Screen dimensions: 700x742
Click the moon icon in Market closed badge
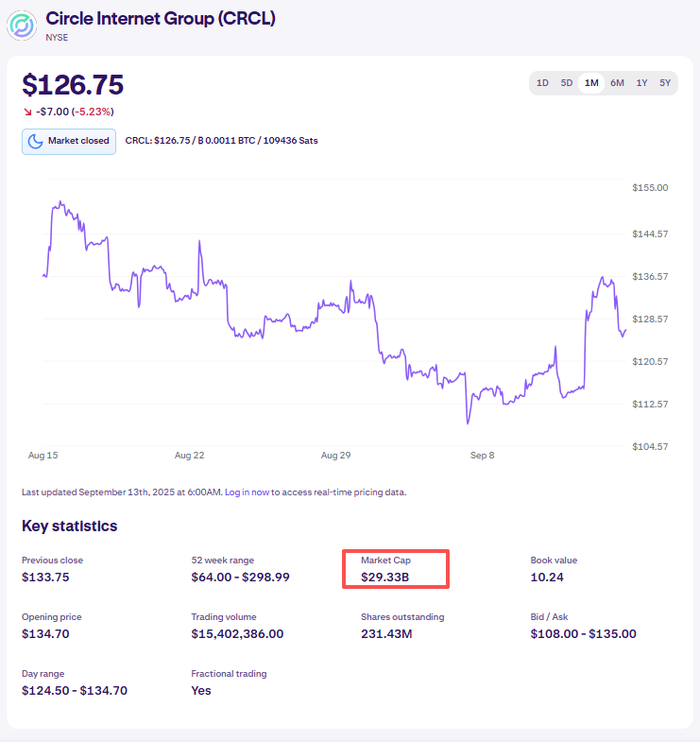(x=36, y=141)
